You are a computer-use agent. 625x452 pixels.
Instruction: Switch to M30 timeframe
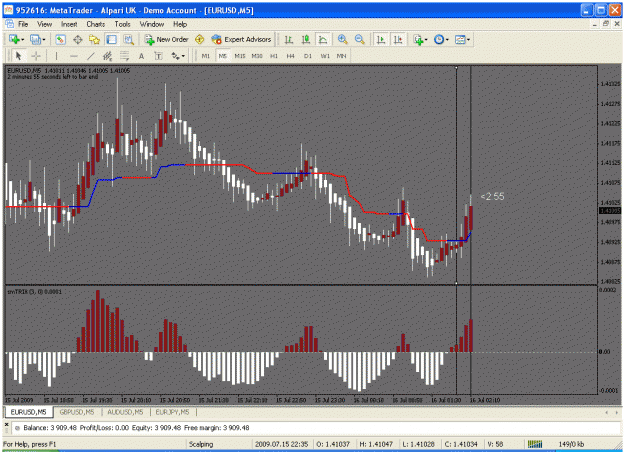tap(257, 56)
